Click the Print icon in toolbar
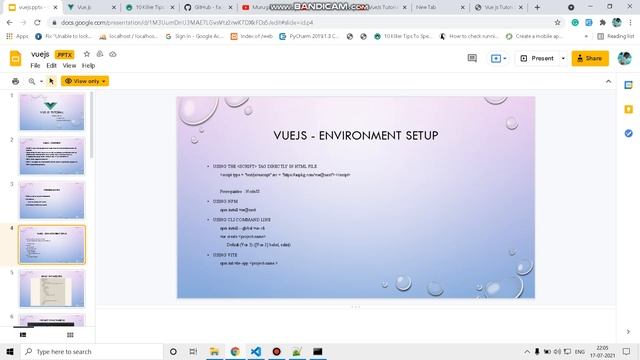 tap(16, 81)
